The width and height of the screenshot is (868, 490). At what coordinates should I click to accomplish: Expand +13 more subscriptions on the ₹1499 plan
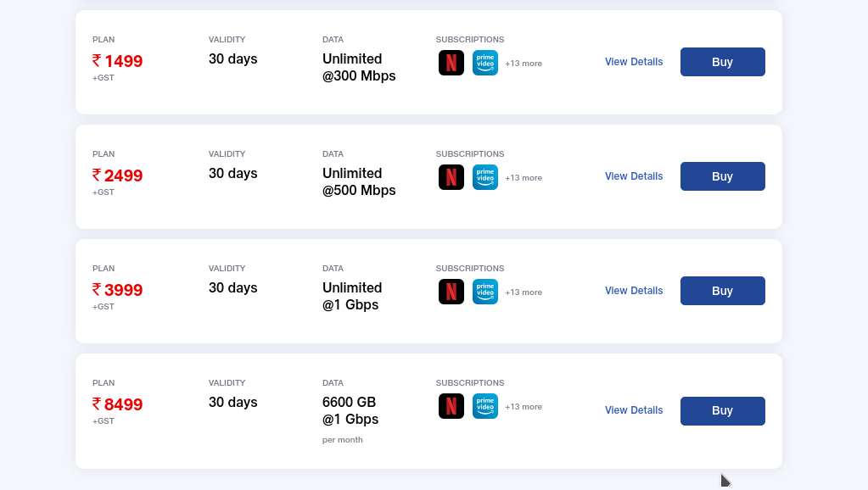pos(524,64)
